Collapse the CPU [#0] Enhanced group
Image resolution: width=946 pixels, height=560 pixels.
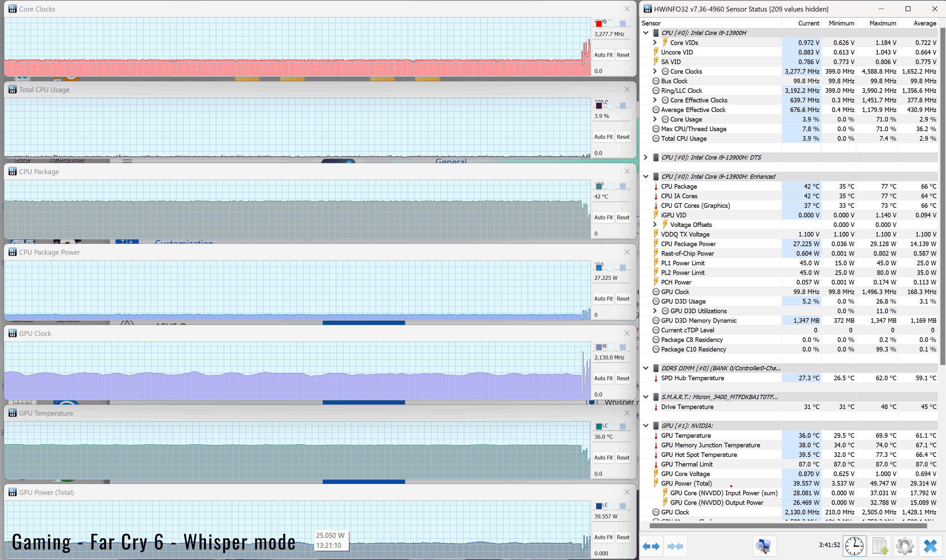(646, 177)
